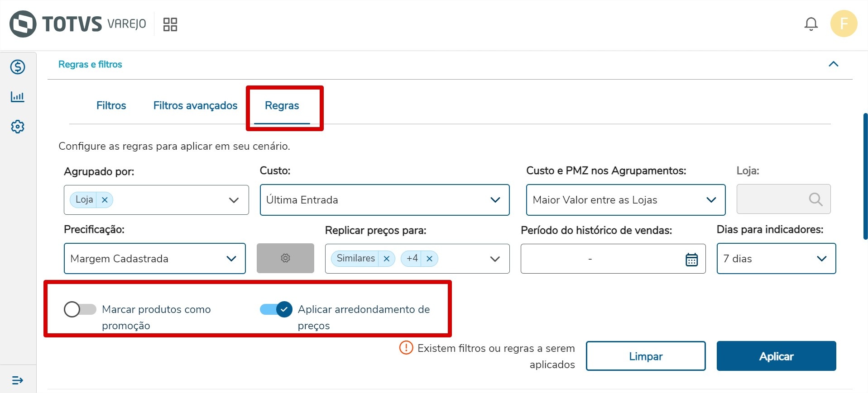Screen dimensions: 868x393
Task: Click the Limpar button
Action: (645, 356)
